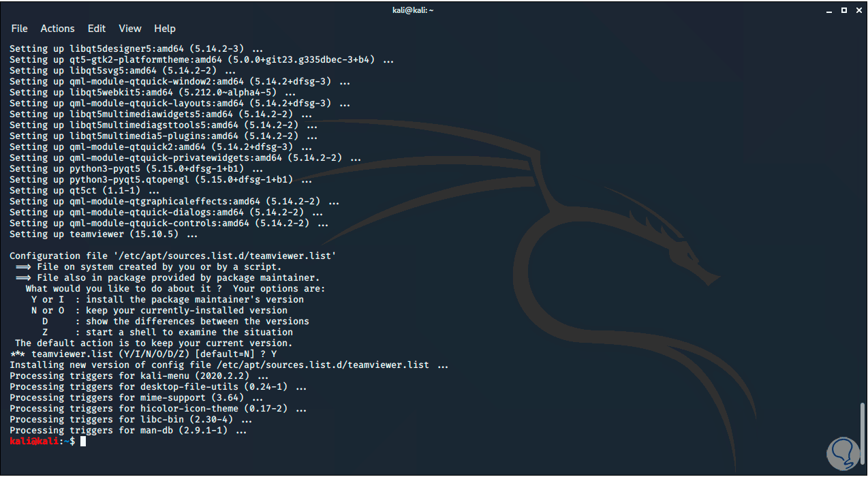Click 'Setting up qml-module-qtgraphicaleffects' line
The width and height of the screenshot is (868, 477).
pyautogui.click(x=174, y=202)
